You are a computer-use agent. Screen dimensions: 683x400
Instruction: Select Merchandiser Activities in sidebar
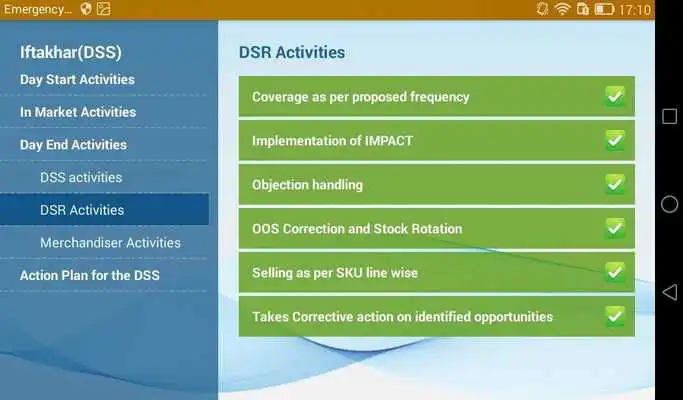110,243
